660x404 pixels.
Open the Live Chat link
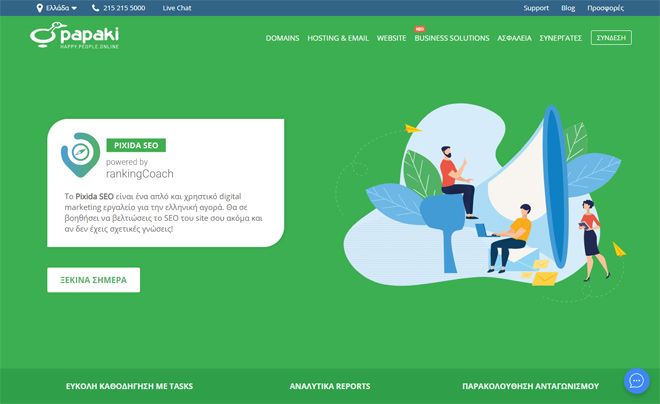[177, 8]
